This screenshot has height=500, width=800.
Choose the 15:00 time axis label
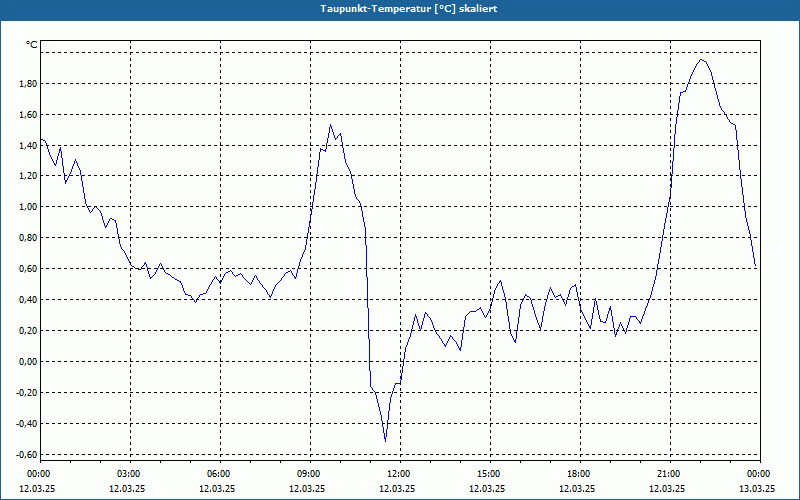[490, 474]
